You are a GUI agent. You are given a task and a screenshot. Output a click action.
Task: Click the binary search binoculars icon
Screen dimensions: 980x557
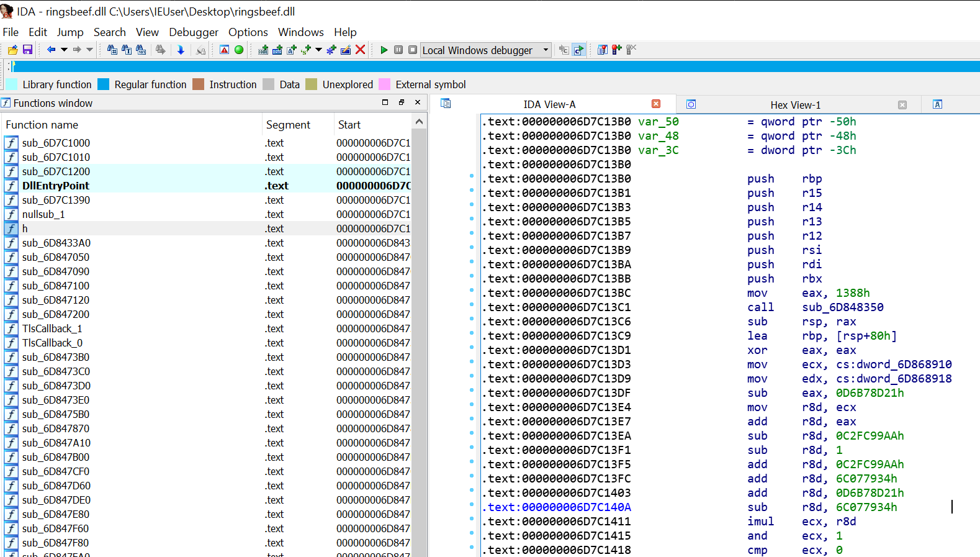[x=141, y=50]
